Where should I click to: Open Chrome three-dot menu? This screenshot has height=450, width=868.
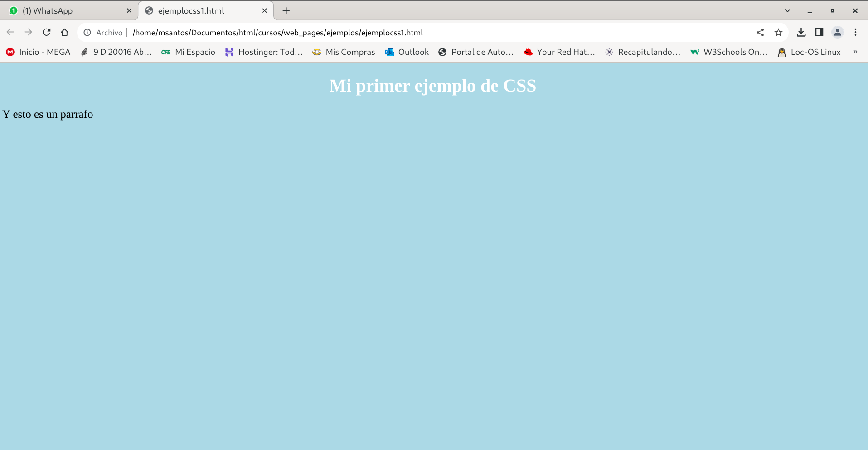click(855, 32)
